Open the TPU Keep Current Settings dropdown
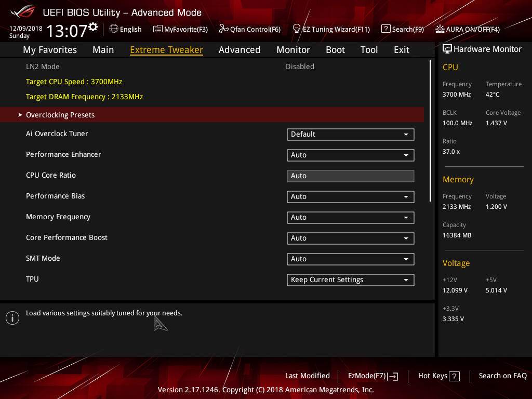Image resolution: width=532 pixels, height=399 pixels. (x=351, y=280)
